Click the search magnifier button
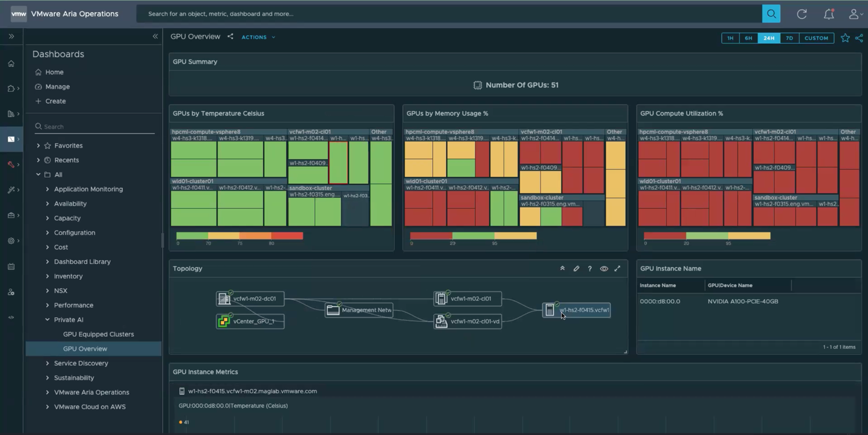The height and width of the screenshot is (435, 868). [x=771, y=14]
